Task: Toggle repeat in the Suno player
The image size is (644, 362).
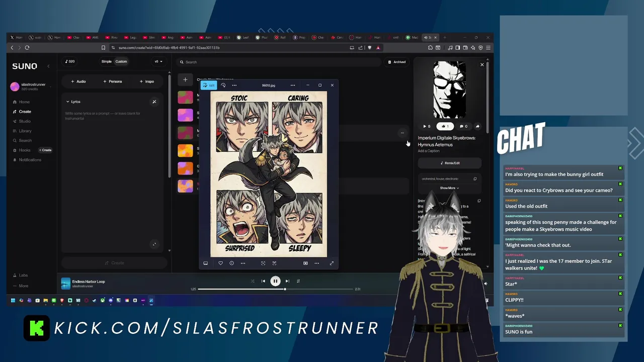Action: point(298,281)
